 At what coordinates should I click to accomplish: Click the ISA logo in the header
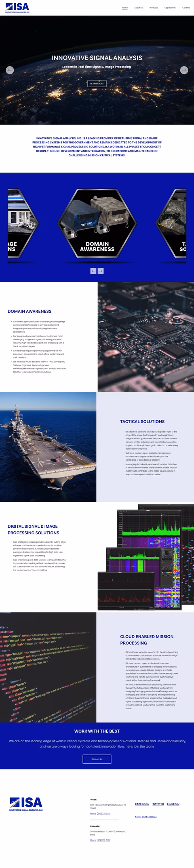(x=17, y=8)
